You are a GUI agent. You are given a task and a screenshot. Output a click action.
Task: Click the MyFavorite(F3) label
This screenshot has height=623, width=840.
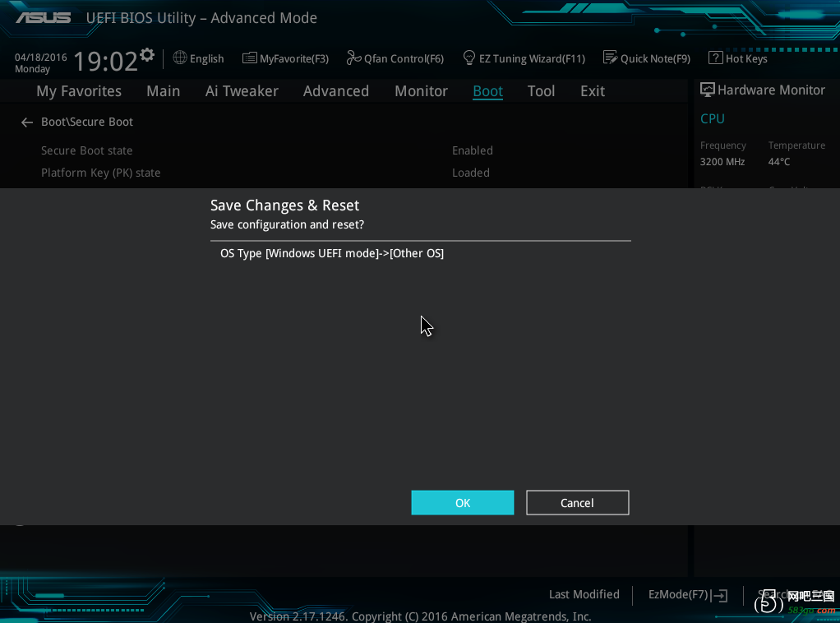[294, 59]
